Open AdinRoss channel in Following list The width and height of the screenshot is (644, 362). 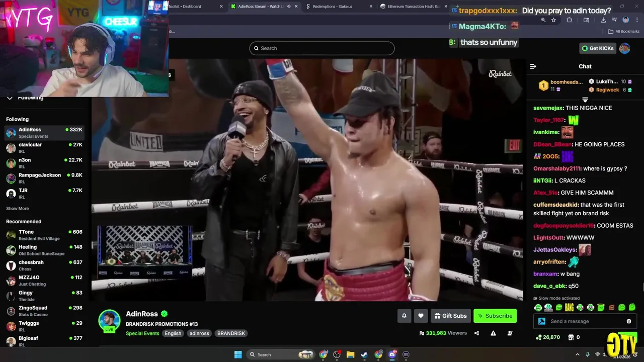[44, 133]
